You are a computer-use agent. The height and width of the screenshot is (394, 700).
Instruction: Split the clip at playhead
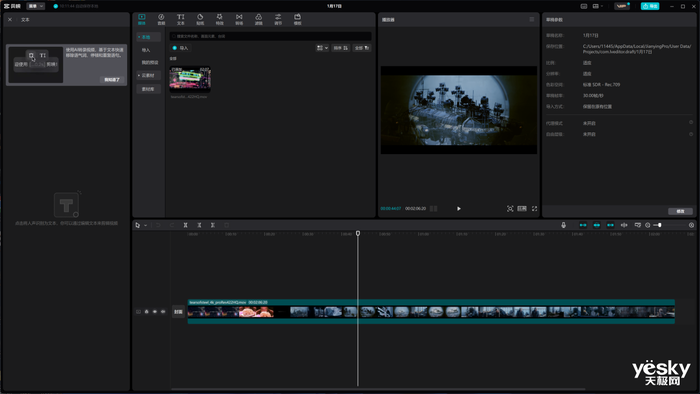(185, 225)
